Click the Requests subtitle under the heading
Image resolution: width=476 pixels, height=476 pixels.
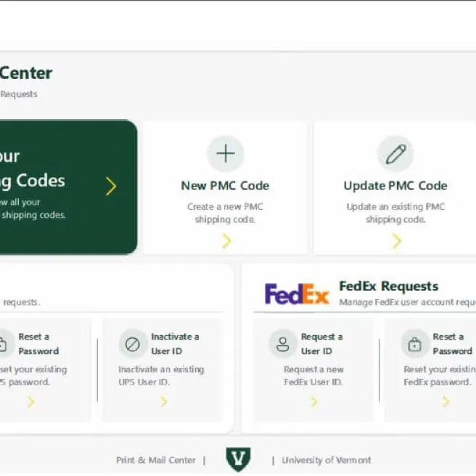point(19,94)
